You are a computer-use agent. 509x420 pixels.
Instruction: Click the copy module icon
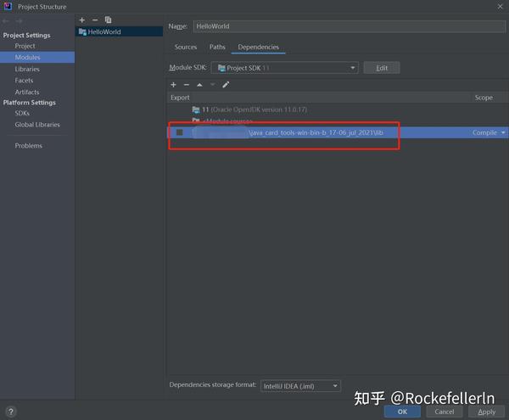click(108, 20)
